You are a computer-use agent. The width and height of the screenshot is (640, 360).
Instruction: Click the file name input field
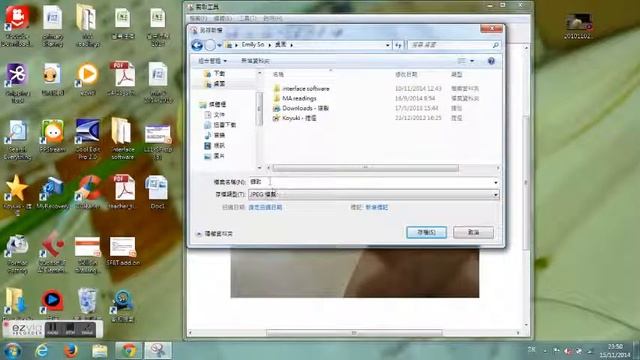click(x=371, y=182)
